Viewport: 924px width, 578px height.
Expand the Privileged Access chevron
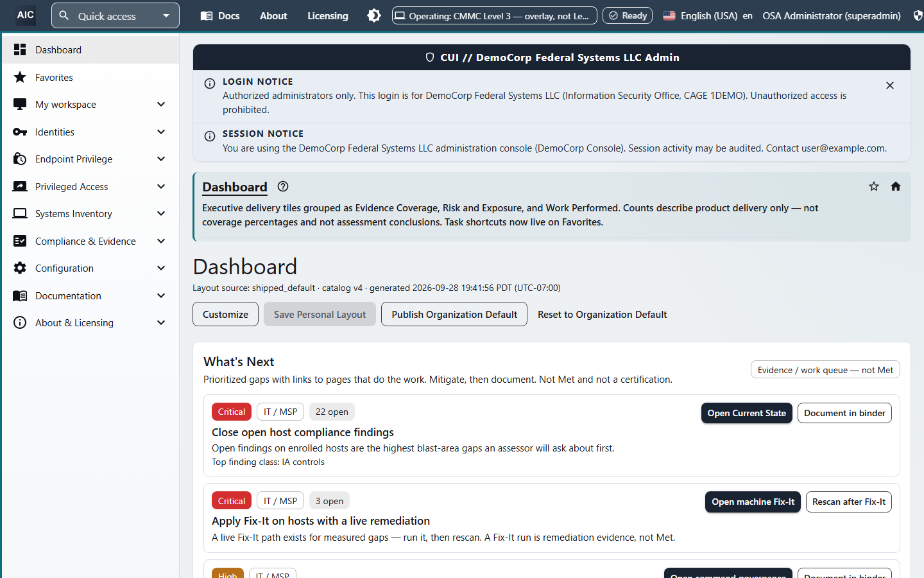pyautogui.click(x=161, y=186)
